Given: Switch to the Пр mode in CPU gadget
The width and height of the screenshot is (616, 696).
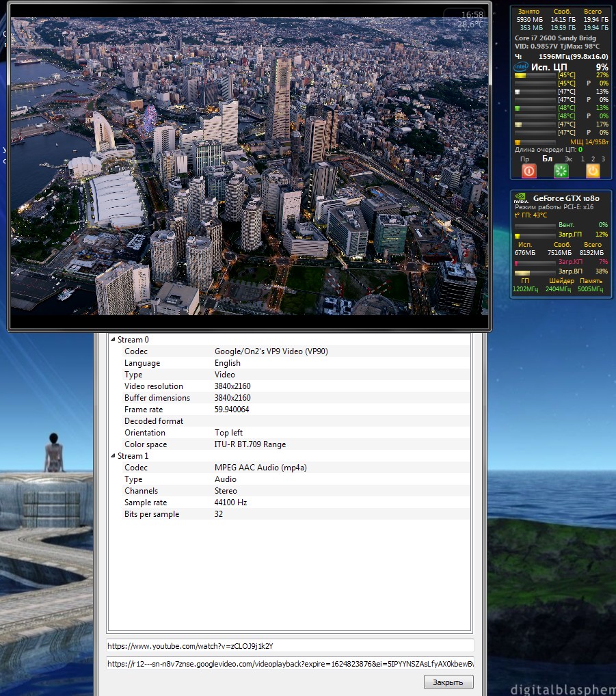Looking at the screenshot, I should tap(524, 159).
